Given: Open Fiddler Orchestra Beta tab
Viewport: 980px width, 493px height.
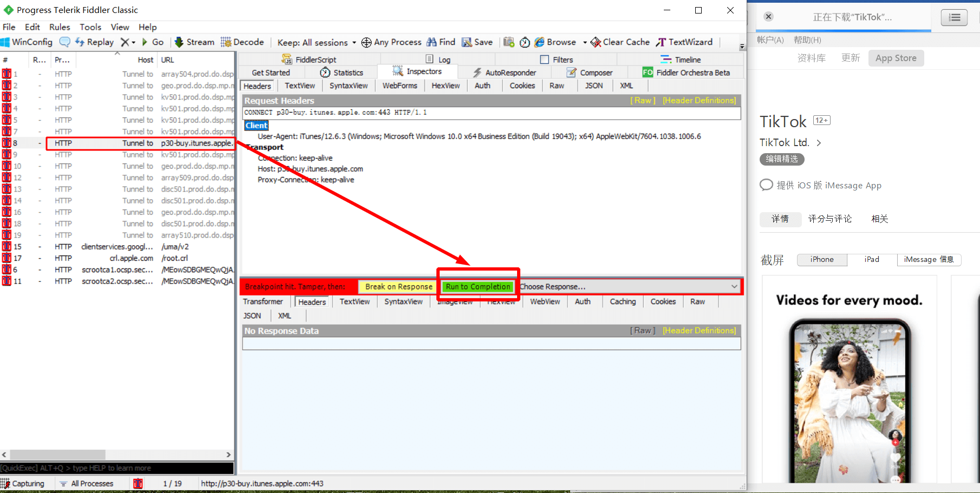Looking at the screenshot, I should point(686,73).
